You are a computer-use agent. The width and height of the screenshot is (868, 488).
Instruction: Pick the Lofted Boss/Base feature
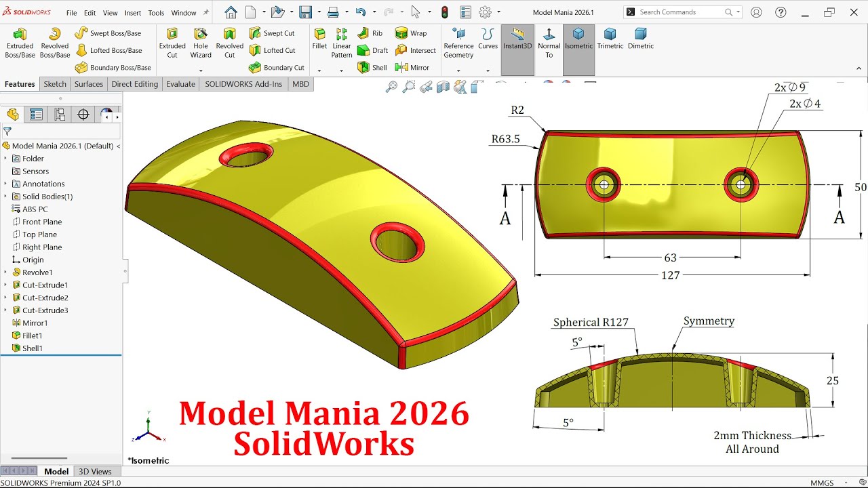point(108,50)
